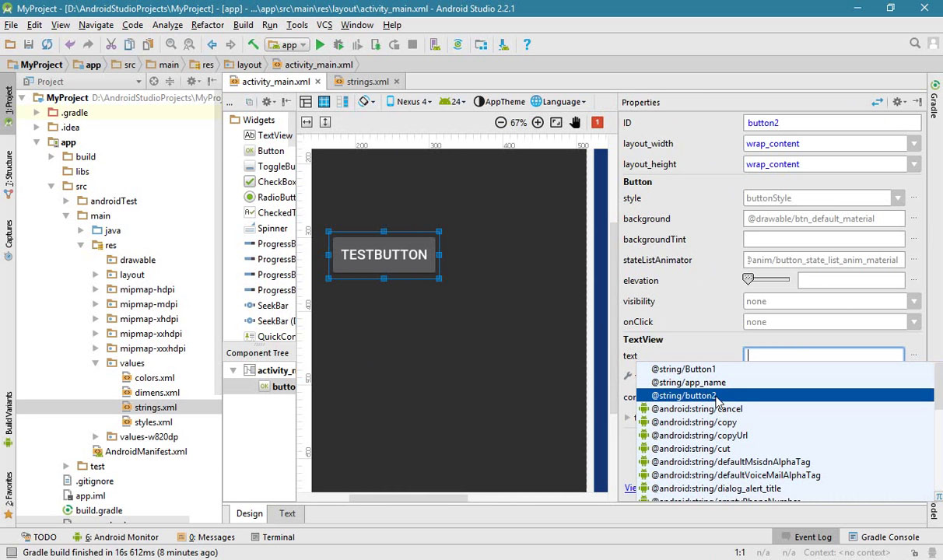Adjust the elevation slider handle
This screenshot has width=943, height=560.
(x=748, y=280)
